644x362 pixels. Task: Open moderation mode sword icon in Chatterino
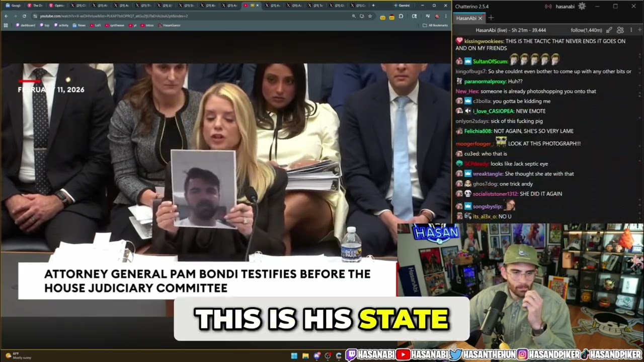pos(609,30)
